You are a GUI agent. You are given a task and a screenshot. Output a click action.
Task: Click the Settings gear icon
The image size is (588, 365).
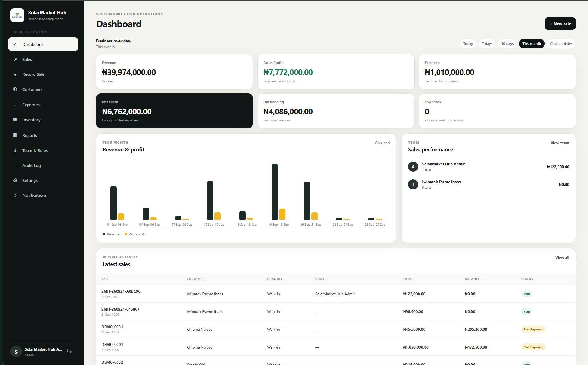click(15, 180)
